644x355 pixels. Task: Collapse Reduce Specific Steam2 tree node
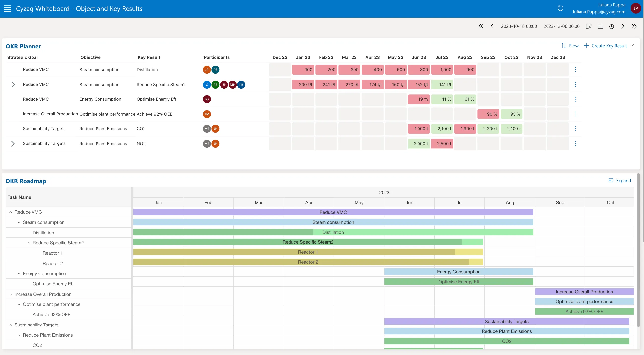pyautogui.click(x=29, y=243)
